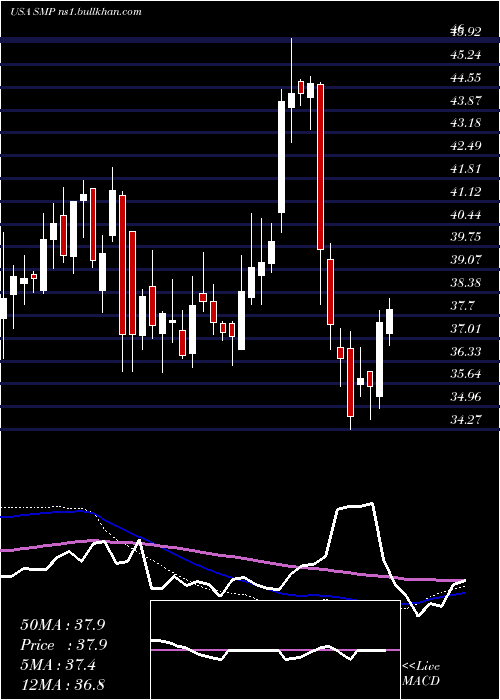Click the tallest white candlestick rising to 43.87
The height and width of the screenshot is (700, 500).
pos(281,157)
